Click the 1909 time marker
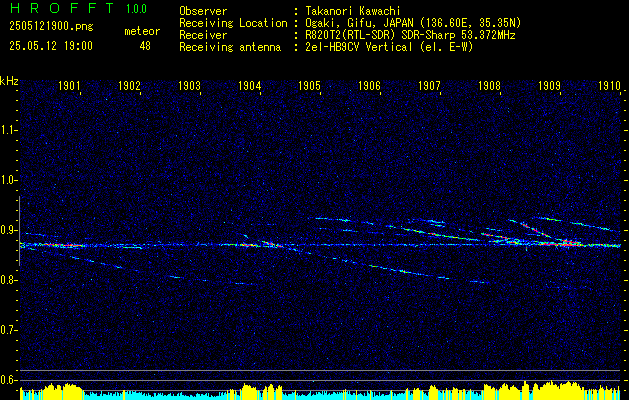Viewport: 629px width, 400px height. [549, 85]
